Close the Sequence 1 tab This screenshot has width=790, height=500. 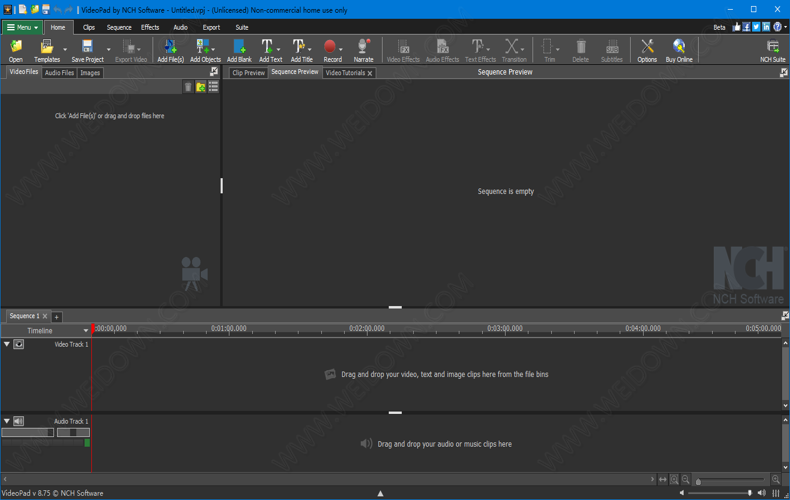pos(45,316)
